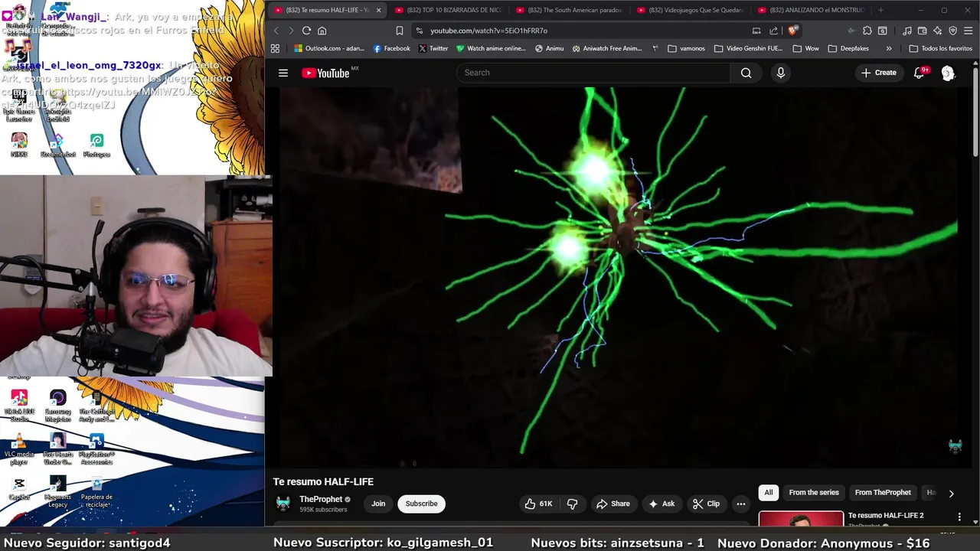Open the VPN shield icon

[x=953, y=31]
